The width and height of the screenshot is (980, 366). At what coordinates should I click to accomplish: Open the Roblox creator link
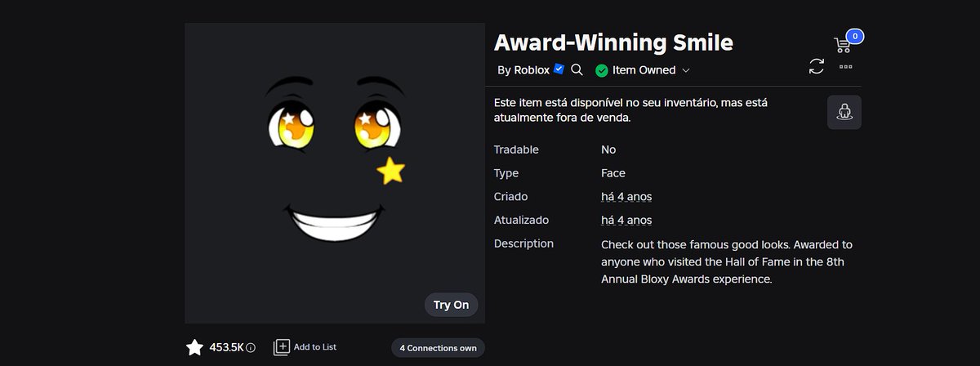532,70
